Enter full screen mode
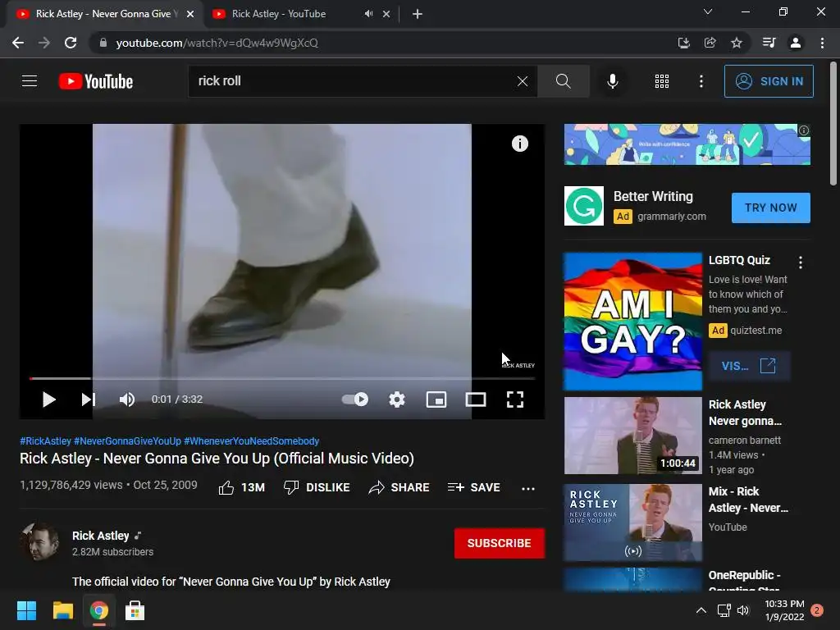The width and height of the screenshot is (840, 630). pyautogui.click(x=515, y=399)
